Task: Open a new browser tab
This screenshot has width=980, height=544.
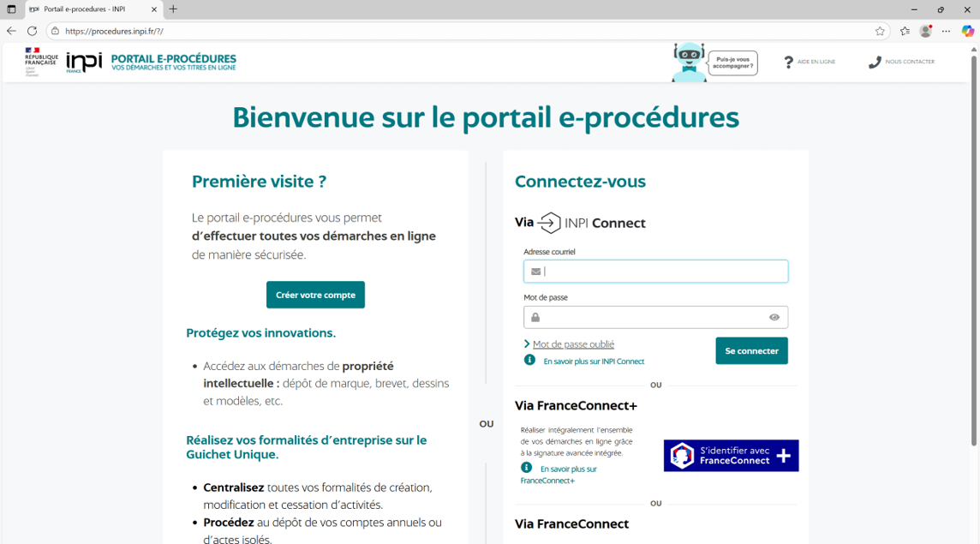Action: click(x=173, y=9)
